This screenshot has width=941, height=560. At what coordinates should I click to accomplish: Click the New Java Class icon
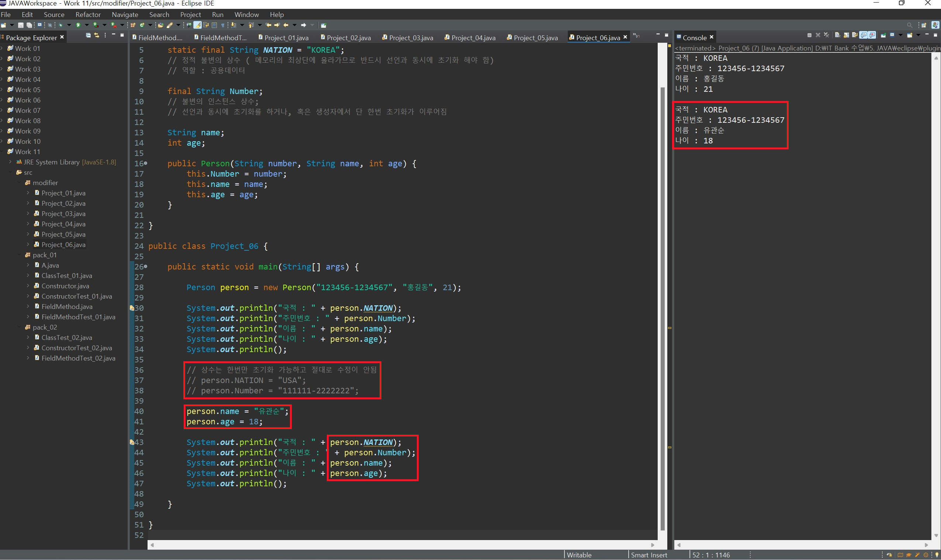142,25
